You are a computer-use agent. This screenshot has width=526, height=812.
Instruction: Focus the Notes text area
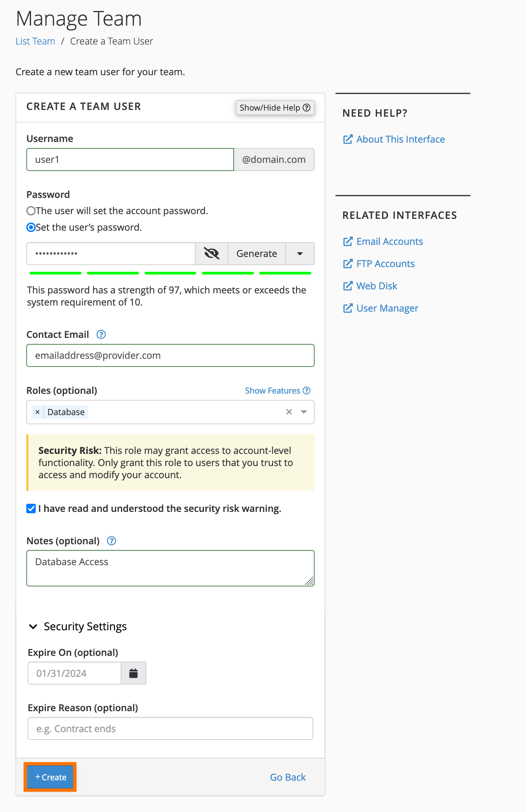(170, 568)
